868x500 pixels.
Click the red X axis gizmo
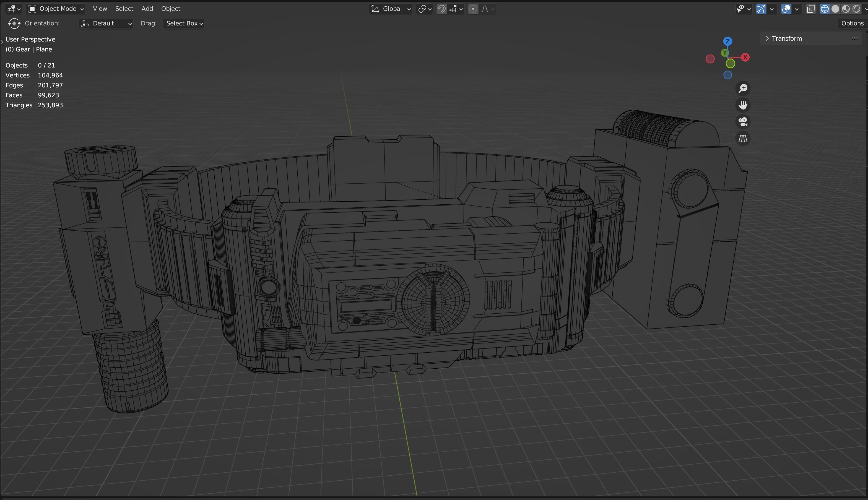pos(745,57)
